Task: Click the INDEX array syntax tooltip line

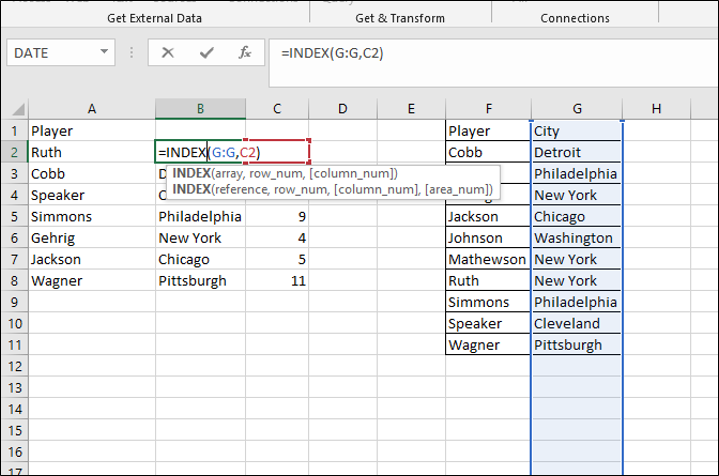Action: (285, 173)
